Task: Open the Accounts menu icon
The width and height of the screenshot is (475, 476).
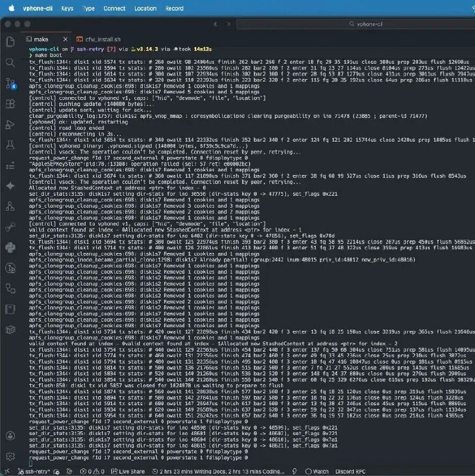Action: point(10,436)
